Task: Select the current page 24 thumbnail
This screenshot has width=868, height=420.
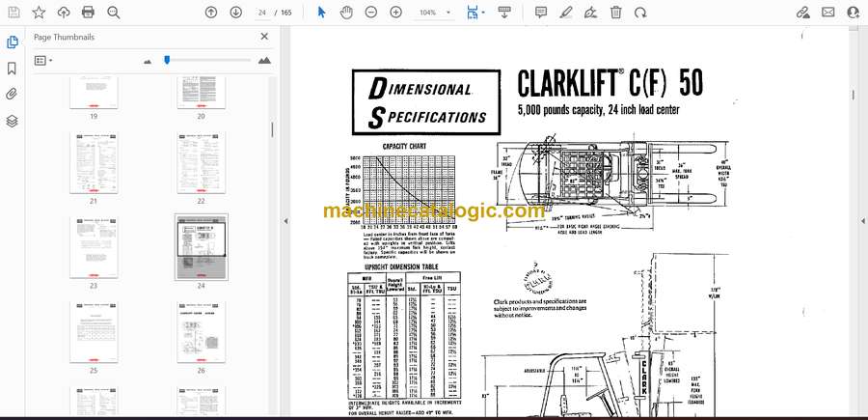Action: [201, 248]
